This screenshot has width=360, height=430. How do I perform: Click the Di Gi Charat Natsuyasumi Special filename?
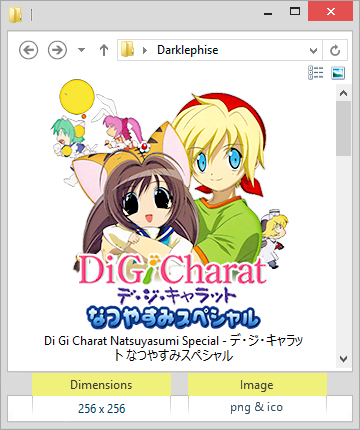(173, 348)
